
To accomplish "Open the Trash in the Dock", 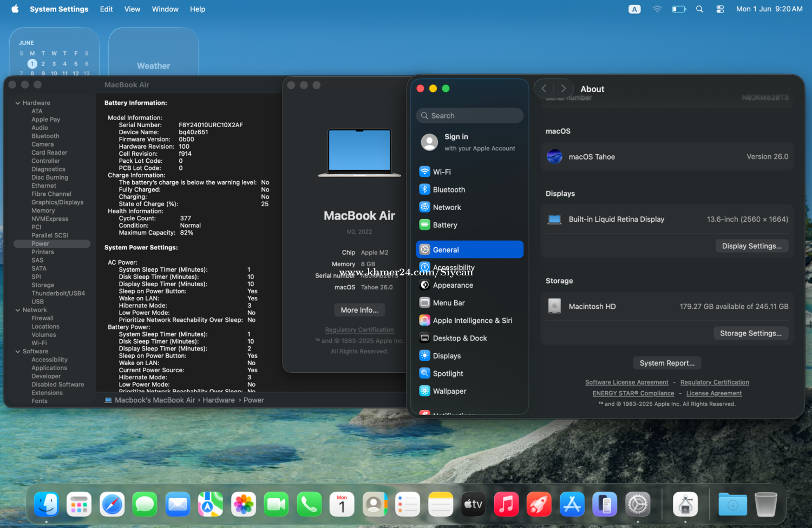I will (766, 505).
